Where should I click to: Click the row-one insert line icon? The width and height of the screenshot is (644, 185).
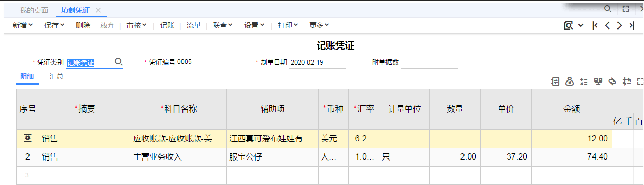tap(28, 138)
